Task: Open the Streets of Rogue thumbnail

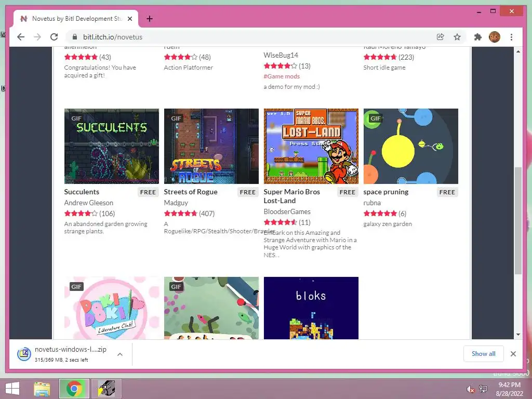Action: point(211,146)
